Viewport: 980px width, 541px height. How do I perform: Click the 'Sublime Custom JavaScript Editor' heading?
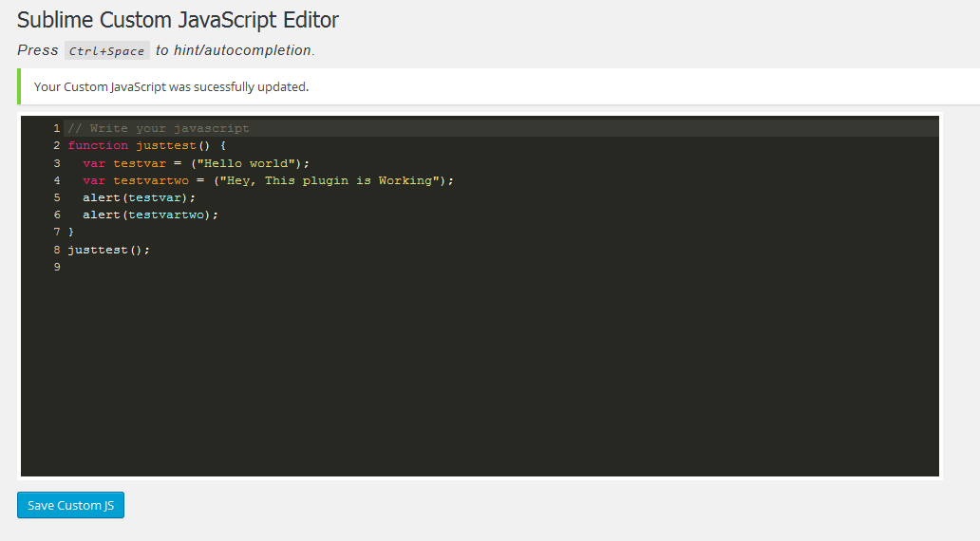[178, 20]
